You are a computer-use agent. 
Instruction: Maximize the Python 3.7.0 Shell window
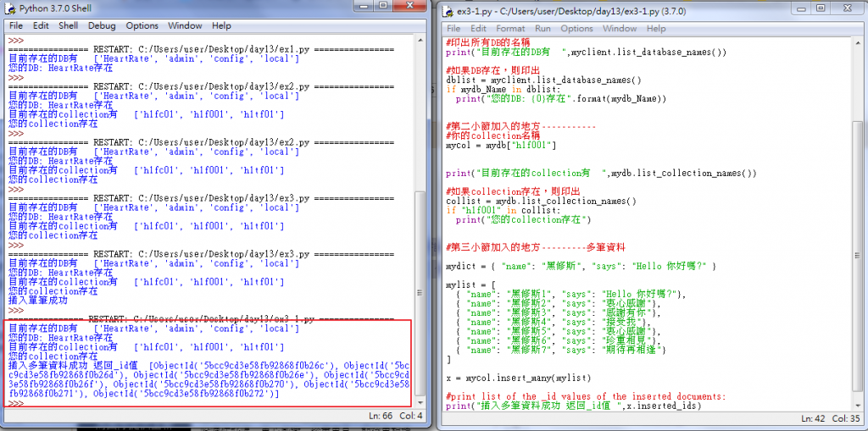click(x=383, y=6)
